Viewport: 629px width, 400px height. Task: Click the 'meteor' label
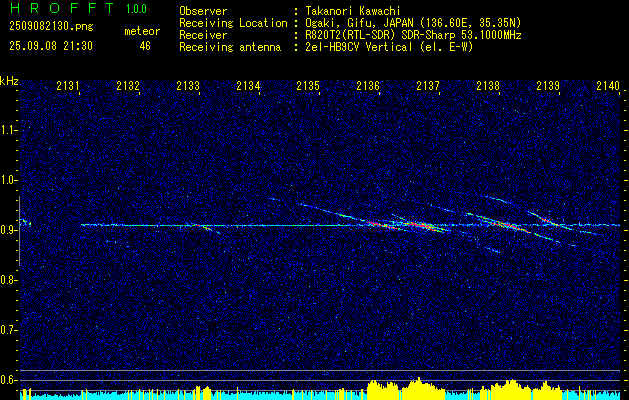142,31
